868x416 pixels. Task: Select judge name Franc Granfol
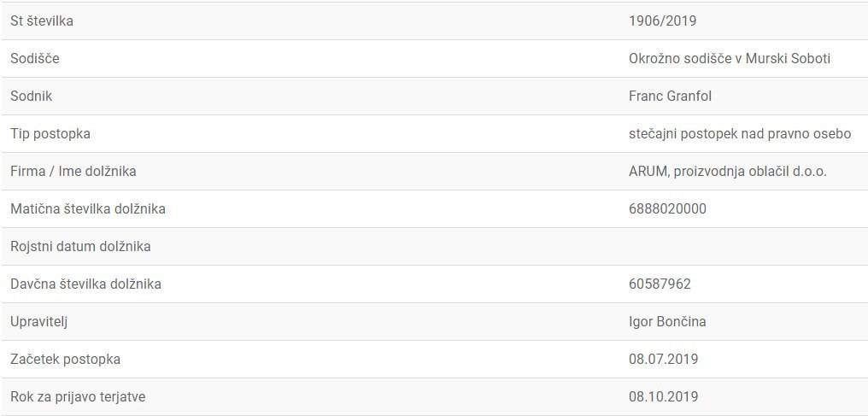670,97
